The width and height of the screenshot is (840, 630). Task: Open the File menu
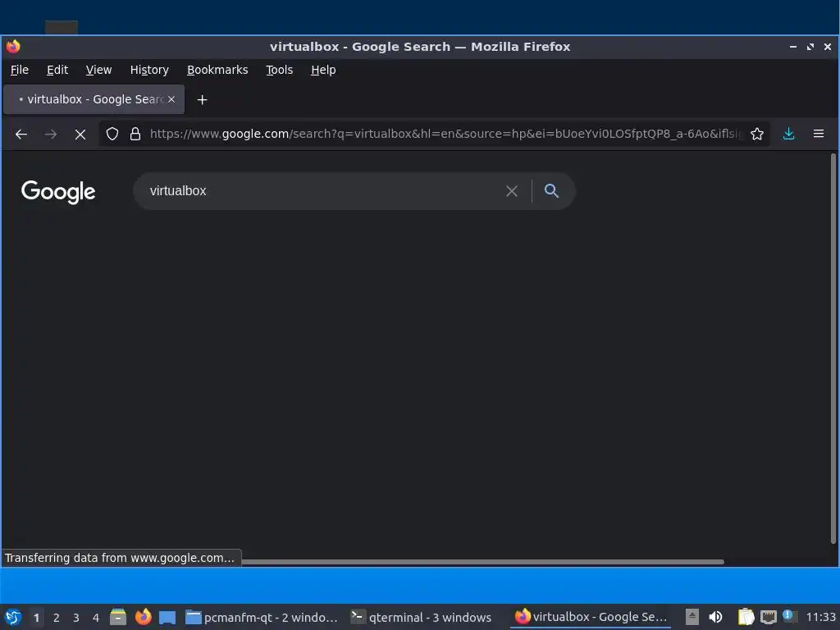point(20,70)
